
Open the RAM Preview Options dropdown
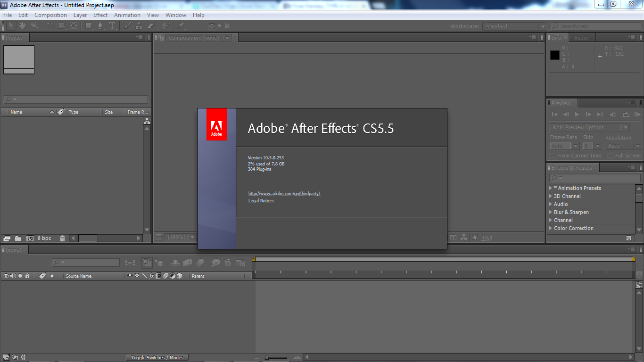click(590, 127)
